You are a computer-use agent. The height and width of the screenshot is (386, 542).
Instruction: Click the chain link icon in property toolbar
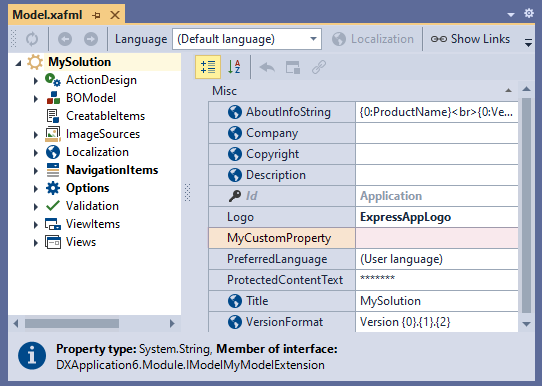pyautogui.click(x=319, y=67)
